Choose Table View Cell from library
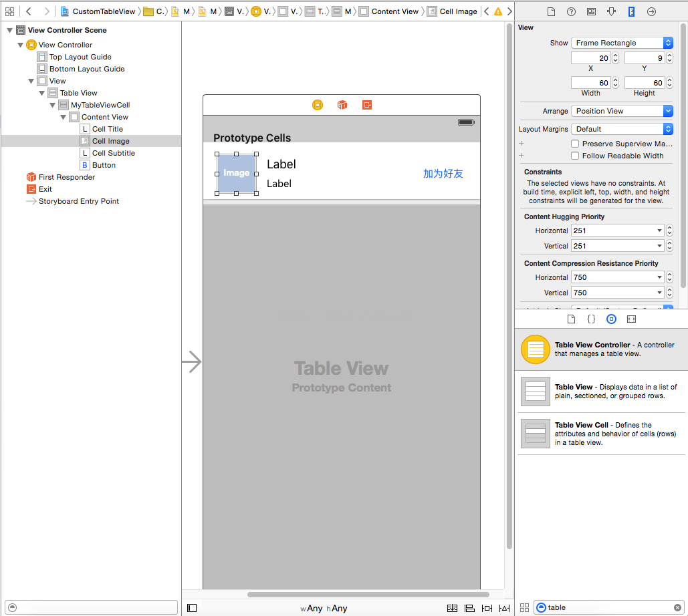688x616 pixels. 600,434
